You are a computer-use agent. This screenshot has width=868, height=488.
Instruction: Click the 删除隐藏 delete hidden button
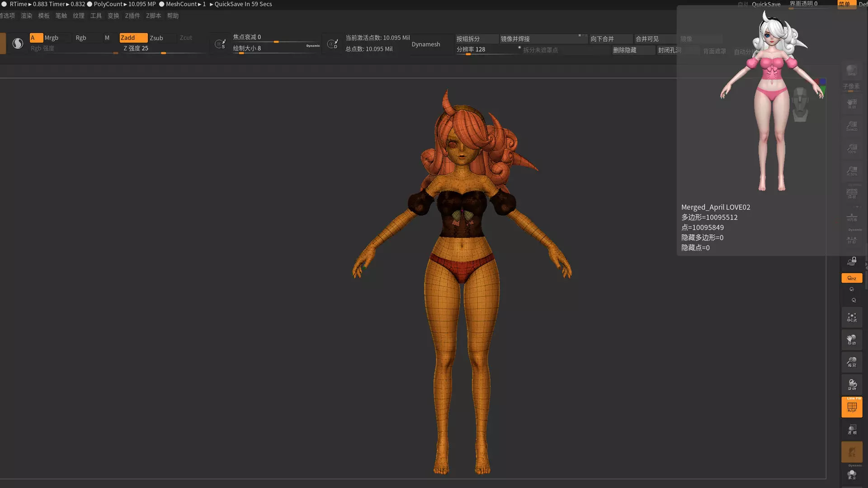(x=633, y=50)
